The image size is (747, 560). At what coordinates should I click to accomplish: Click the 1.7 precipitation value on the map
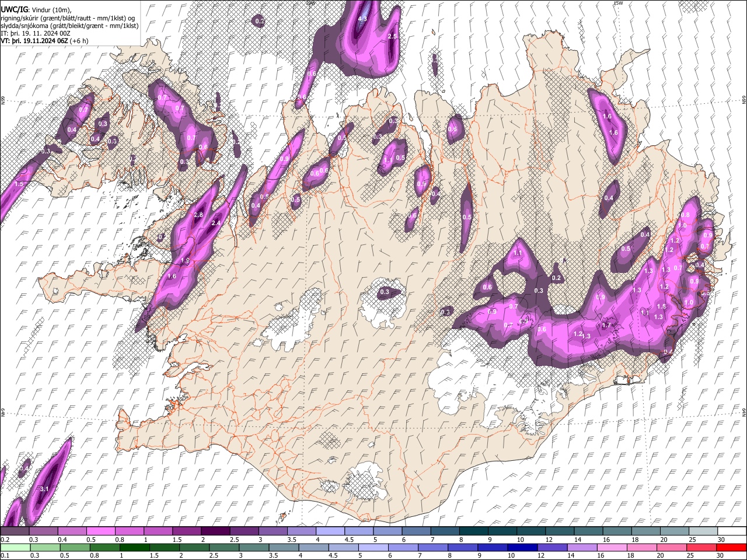(606, 325)
